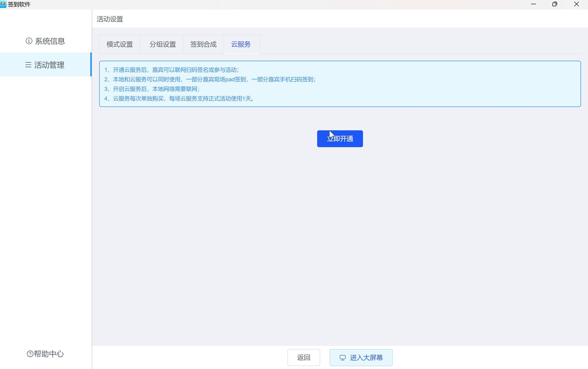Viewport: 588px width, 369px height.
Task: Minimize the 签到软件 window
Action: 533,4
